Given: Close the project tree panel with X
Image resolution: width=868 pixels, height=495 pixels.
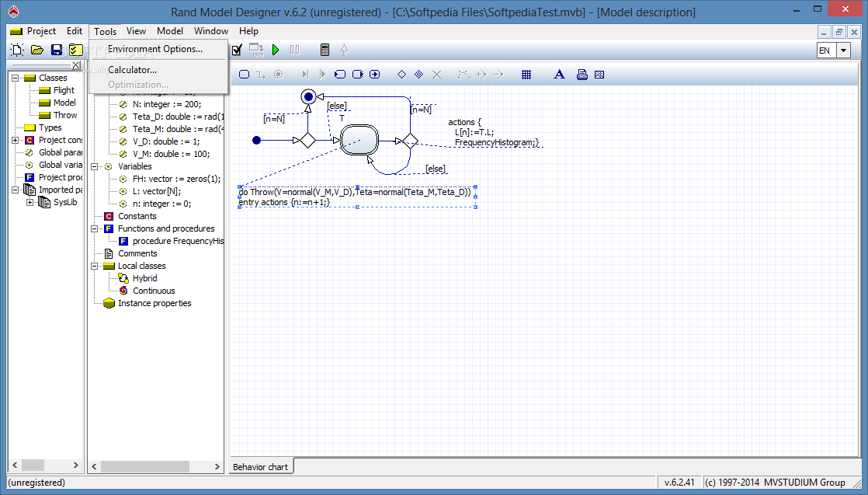Looking at the screenshot, I should [x=76, y=65].
